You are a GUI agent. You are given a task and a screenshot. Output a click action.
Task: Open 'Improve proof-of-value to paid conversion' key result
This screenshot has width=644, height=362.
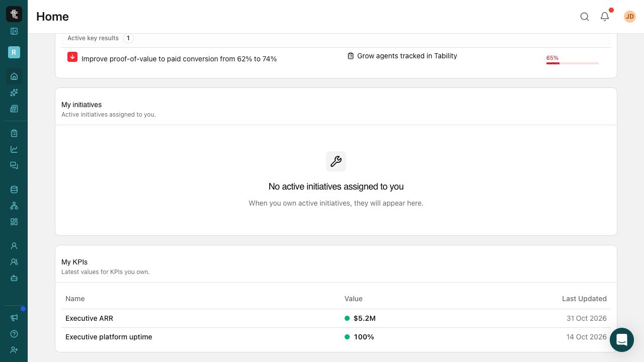point(179,59)
